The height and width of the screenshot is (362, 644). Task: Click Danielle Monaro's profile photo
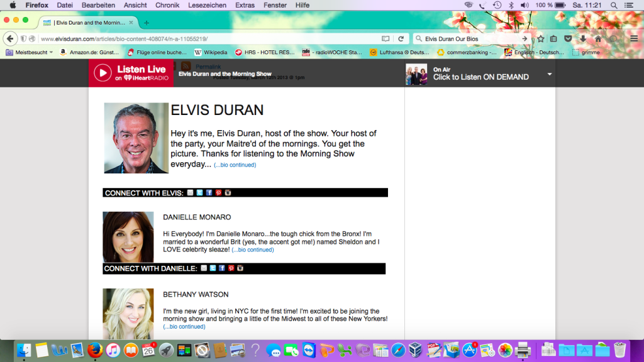[128, 237]
